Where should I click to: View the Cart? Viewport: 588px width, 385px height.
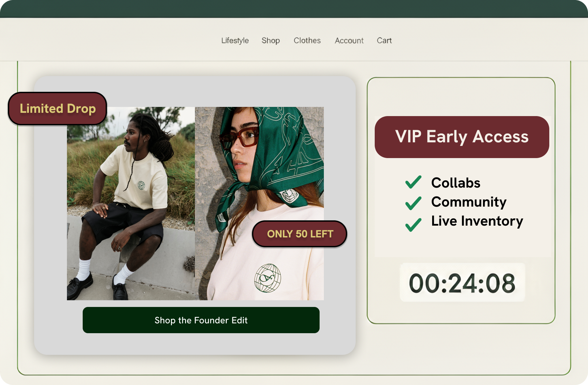(384, 40)
